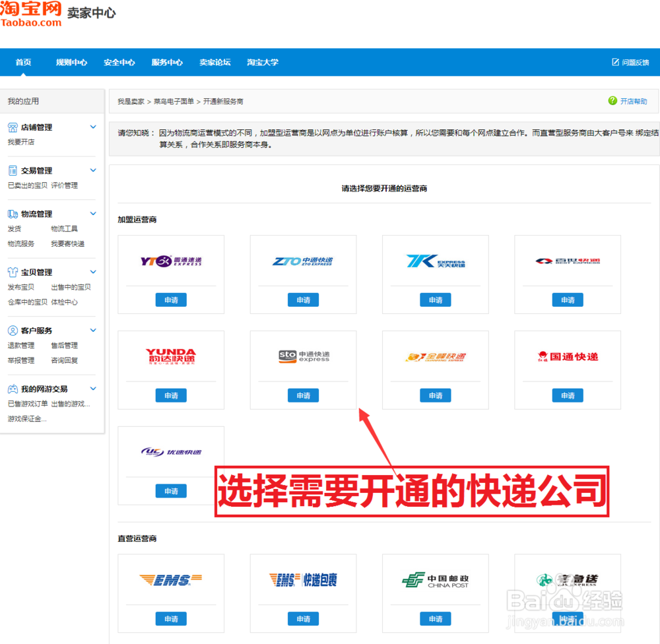Open 菜鸟电子面单 breadcrumb link

point(174,102)
